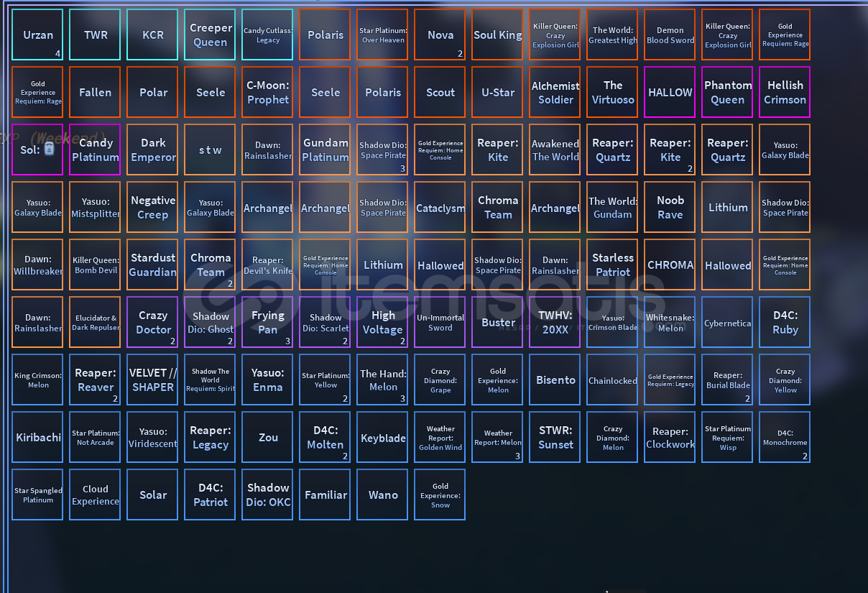
Task: Click The Hand: Melon slot
Action: (382, 380)
